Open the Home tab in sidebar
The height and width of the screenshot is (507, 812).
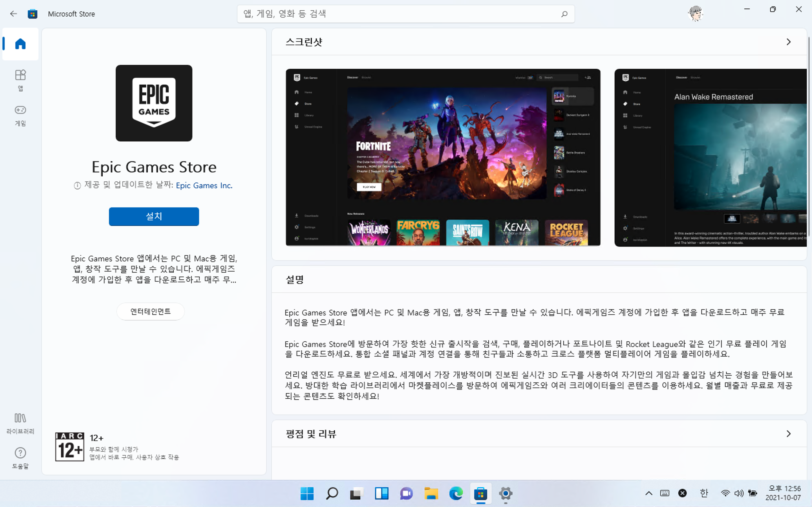[x=21, y=44]
